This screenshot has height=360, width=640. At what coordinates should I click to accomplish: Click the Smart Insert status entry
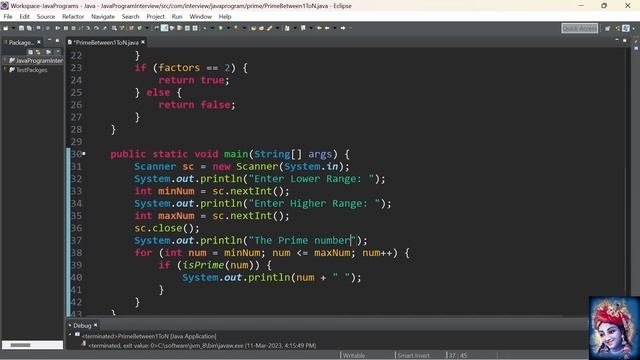tap(413, 356)
